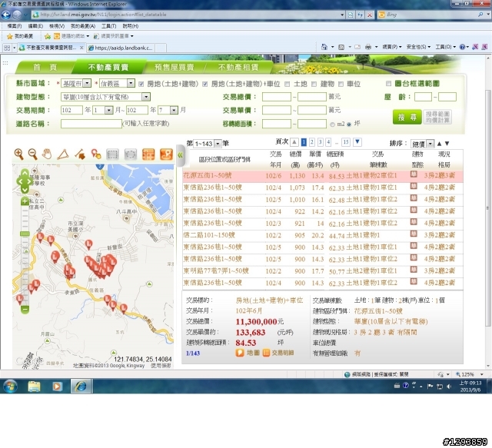Image resolution: width=492 pixels, height=448 pixels.
Task: Sort ascending with the up triangle
Action: [x=439, y=144]
